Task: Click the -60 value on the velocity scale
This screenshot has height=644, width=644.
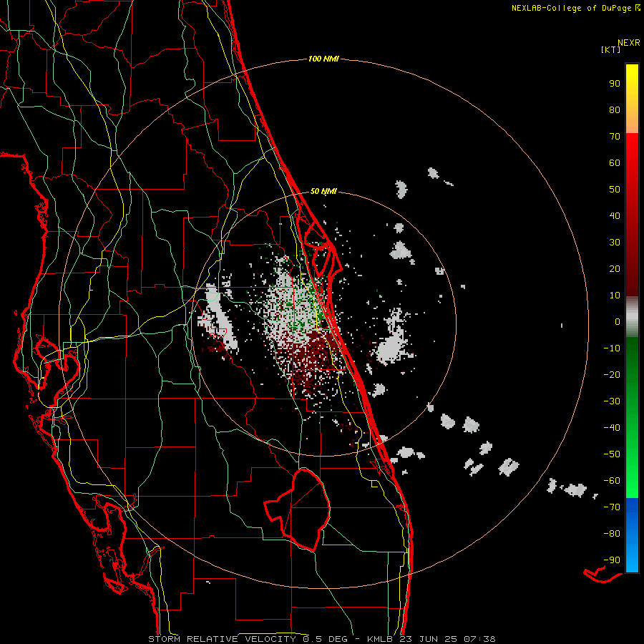Action: (x=612, y=481)
